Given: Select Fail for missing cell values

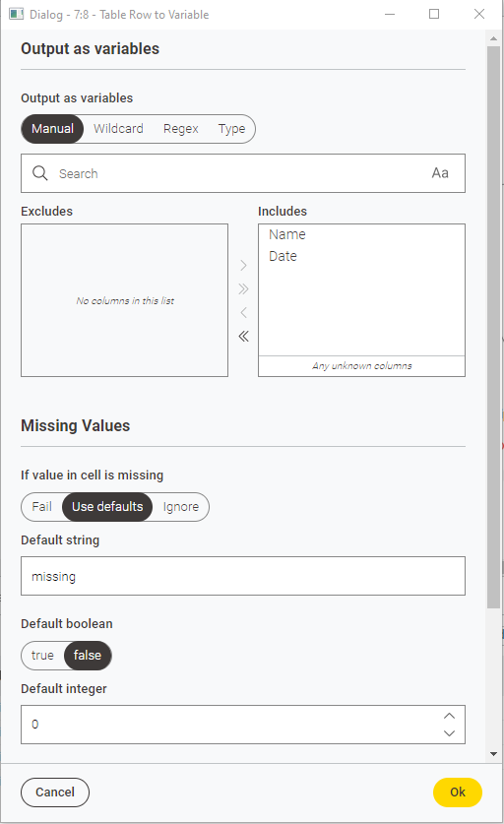Looking at the screenshot, I should 41,507.
